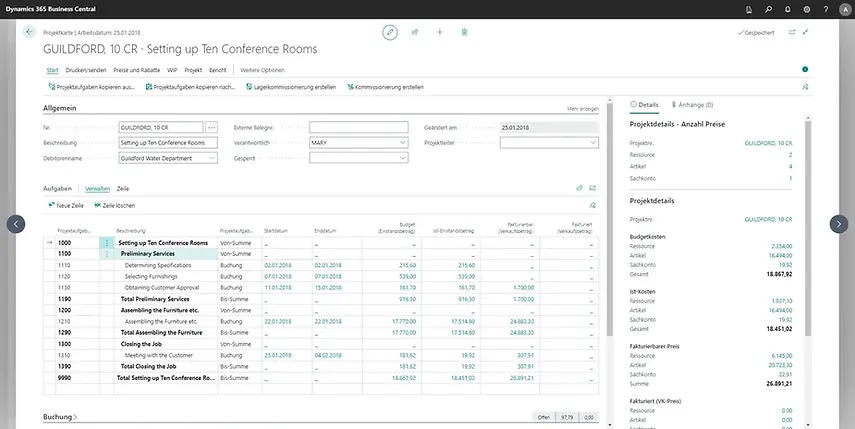The width and height of the screenshot is (855, 429).
Task: Click Beschreibung input field
Action: click(168, 143)
